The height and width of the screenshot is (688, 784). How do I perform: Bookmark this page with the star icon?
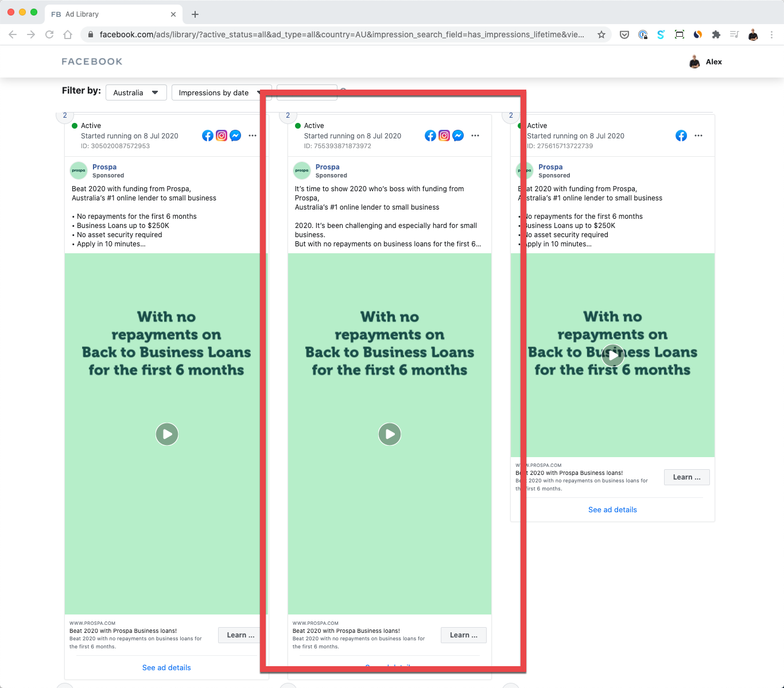(x=601, y=34)
